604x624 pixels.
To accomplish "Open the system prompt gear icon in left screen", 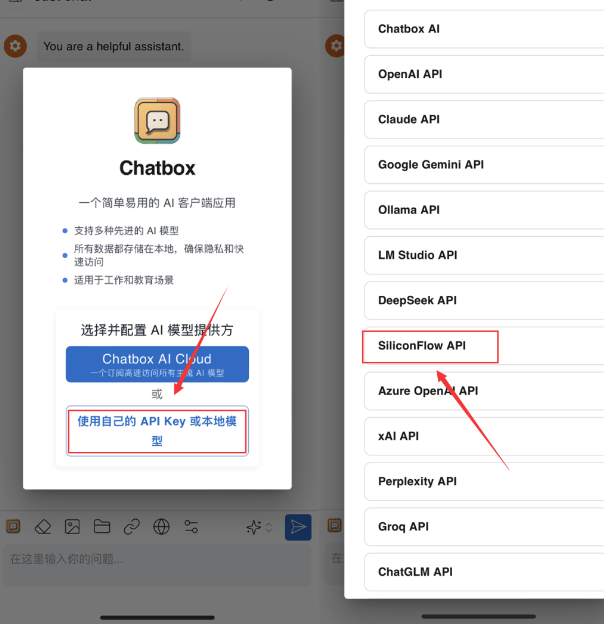I will tap(16, 46).
